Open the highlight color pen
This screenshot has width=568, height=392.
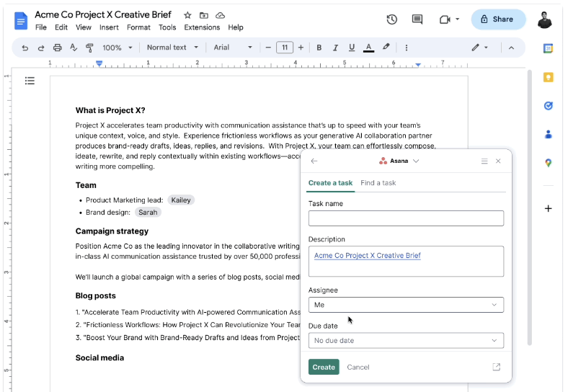click(386, 47)
